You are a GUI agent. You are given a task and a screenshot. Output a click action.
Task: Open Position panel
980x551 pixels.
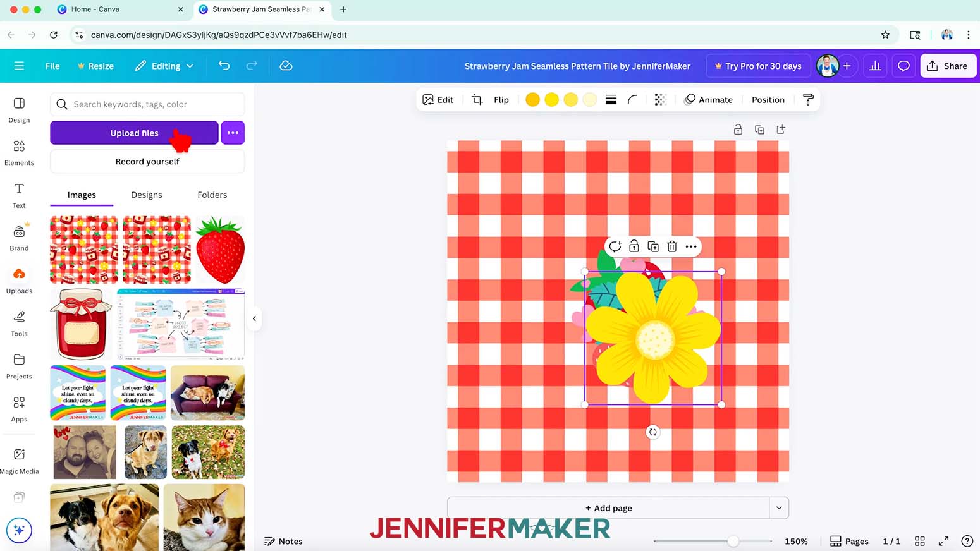768,100
